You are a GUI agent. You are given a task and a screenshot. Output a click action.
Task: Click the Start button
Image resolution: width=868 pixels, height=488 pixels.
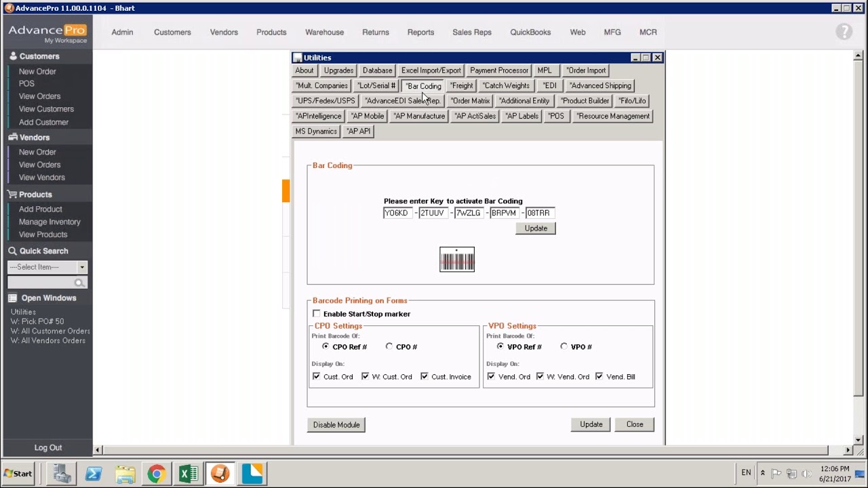click(x=18, y=473)
